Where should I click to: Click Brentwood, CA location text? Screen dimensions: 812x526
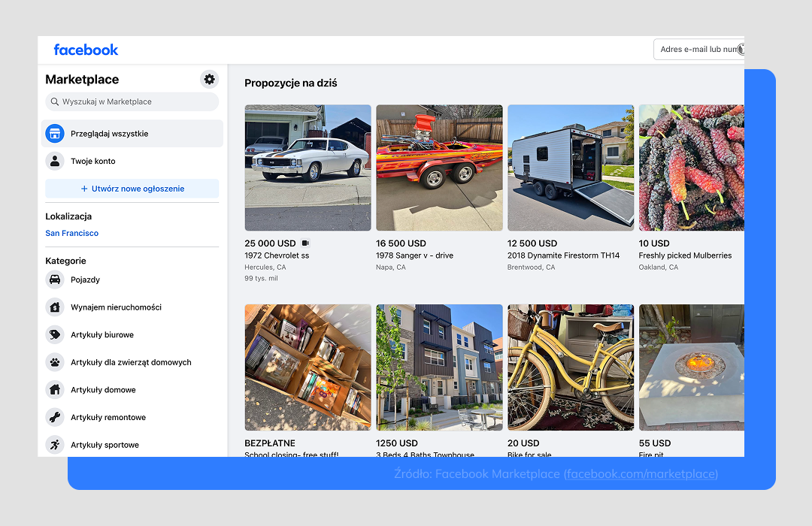click(532, 268)
